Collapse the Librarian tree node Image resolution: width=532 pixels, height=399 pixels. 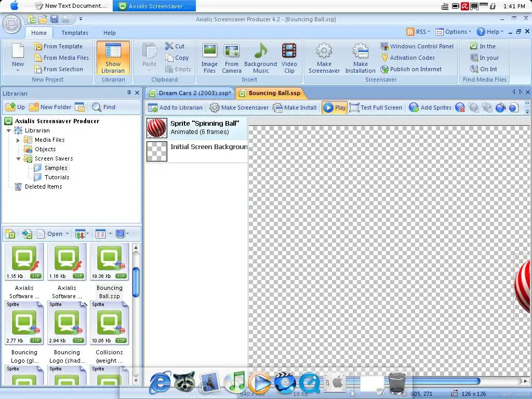coord(9,130)
